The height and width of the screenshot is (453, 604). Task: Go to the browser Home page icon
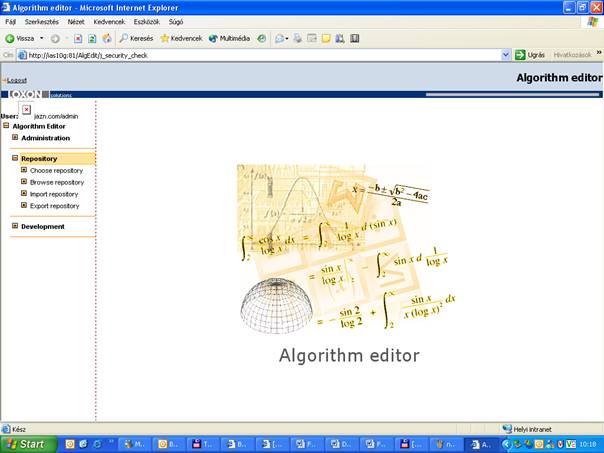107,39
